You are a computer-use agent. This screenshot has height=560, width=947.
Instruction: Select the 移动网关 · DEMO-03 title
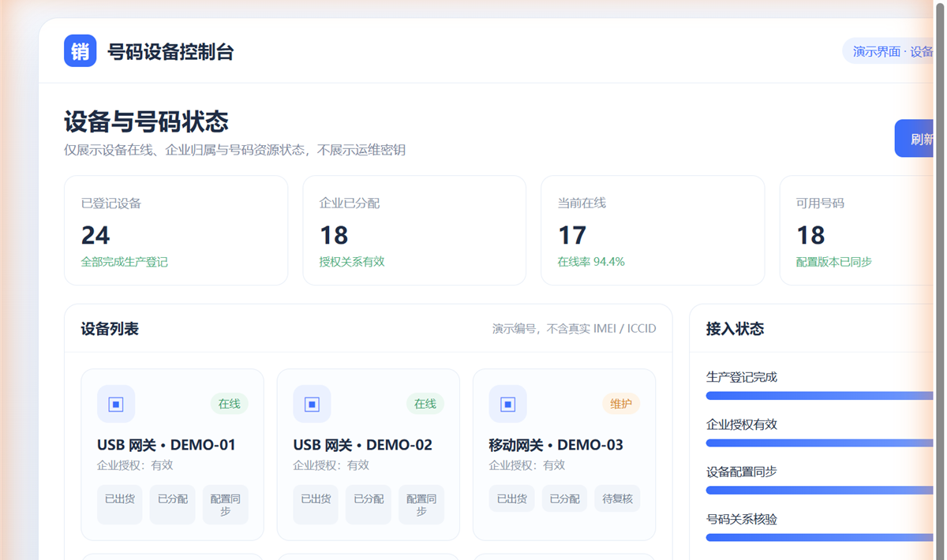pyautogui.click(x=556, y=445)
